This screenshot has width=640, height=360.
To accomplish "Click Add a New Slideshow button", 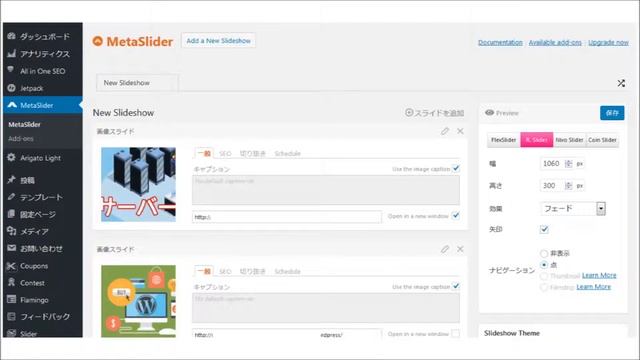I will click(x=218, y=40).
